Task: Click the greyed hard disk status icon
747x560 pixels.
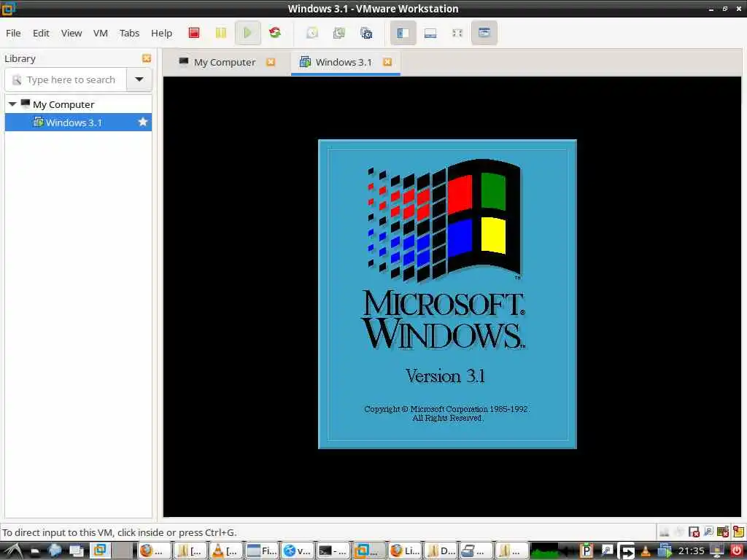Action: 664,532
